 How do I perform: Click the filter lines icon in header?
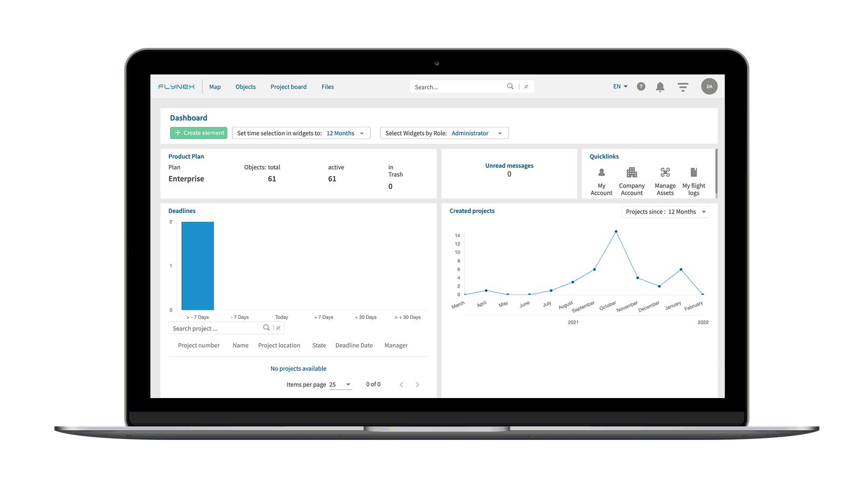(683, 87)
